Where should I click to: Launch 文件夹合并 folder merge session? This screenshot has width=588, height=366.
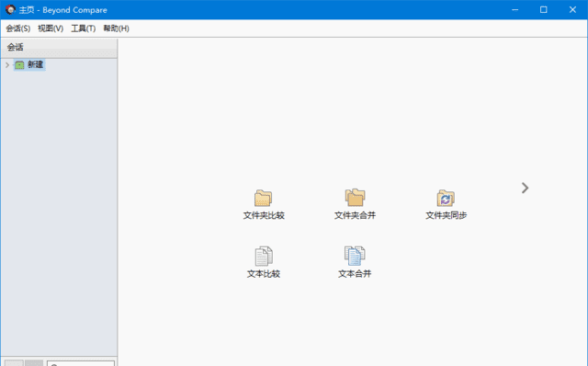click(x=355, y=198)
